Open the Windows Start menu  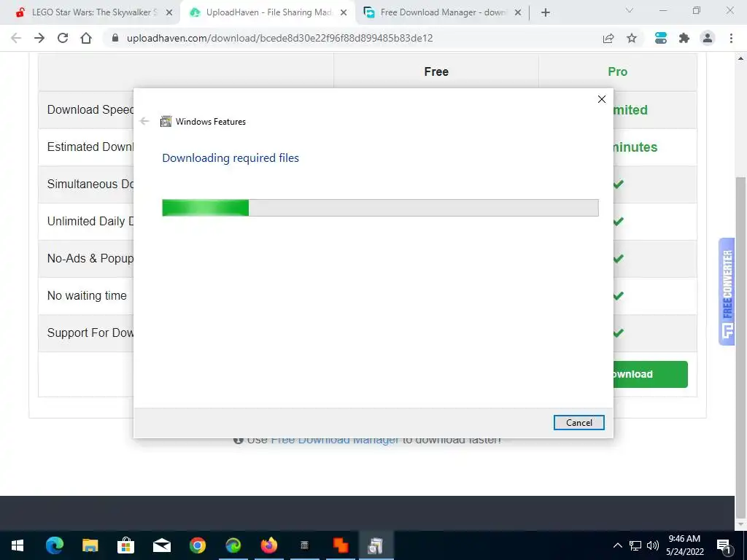[x=18, y=545]
